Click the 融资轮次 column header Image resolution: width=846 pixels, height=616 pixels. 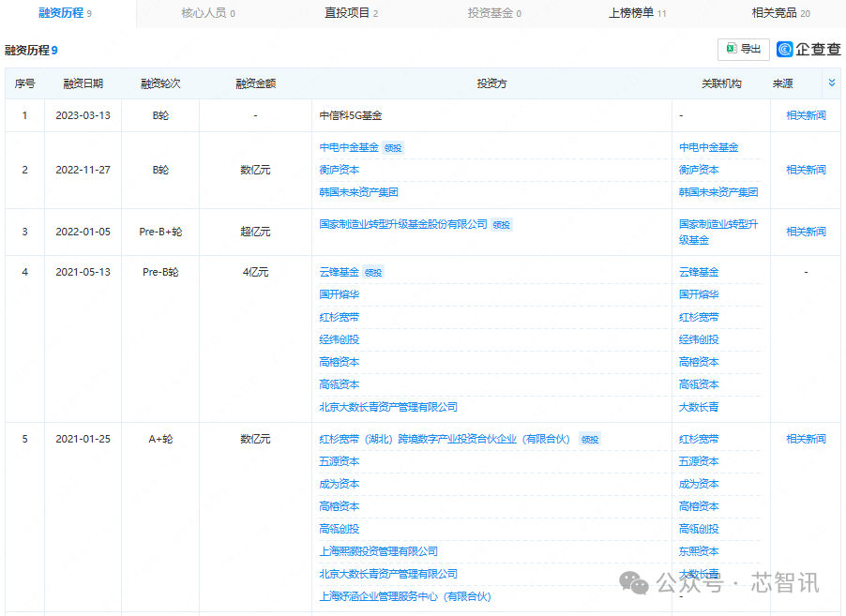pyautogui.click(x=160, y=83)
